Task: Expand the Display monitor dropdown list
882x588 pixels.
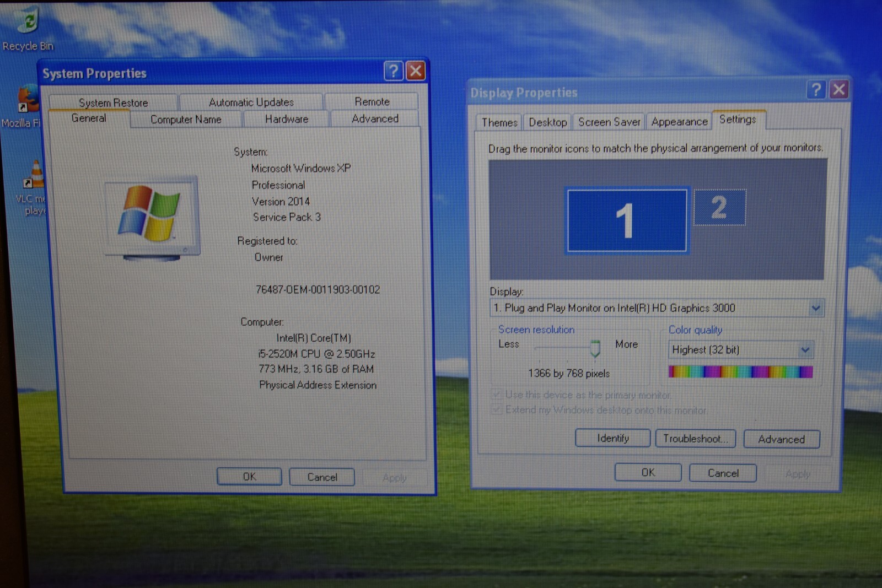Action: (x=816, y=308)
